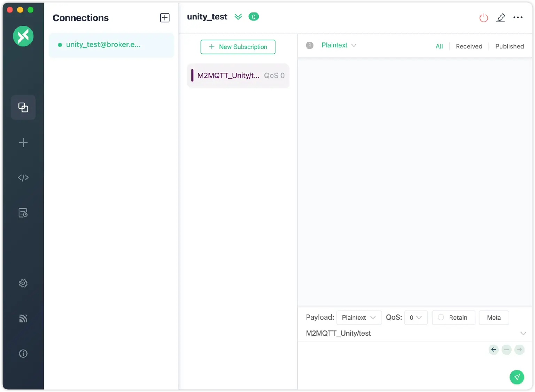535x392 pixels.
Task: Create a new connection via sidebar plus icon
Action: (x=23, y=142)
